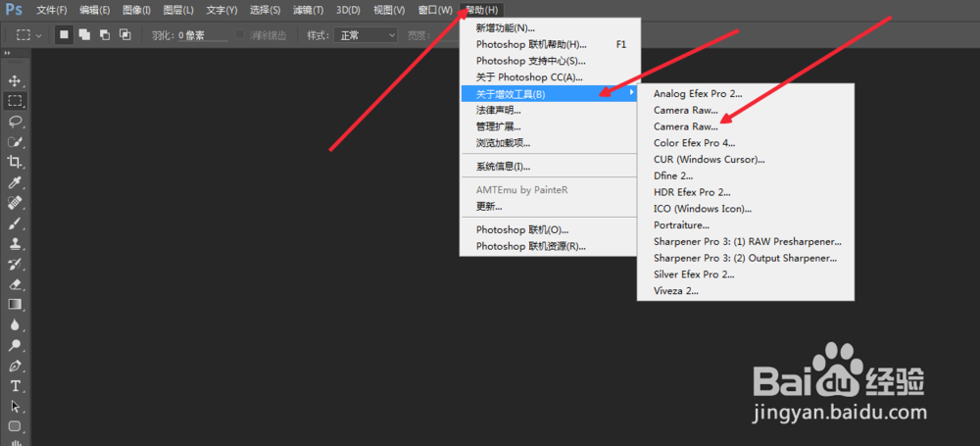Select the History Brush tool
980x446 pixels.
pyautogui.click(x=15, y=264)
